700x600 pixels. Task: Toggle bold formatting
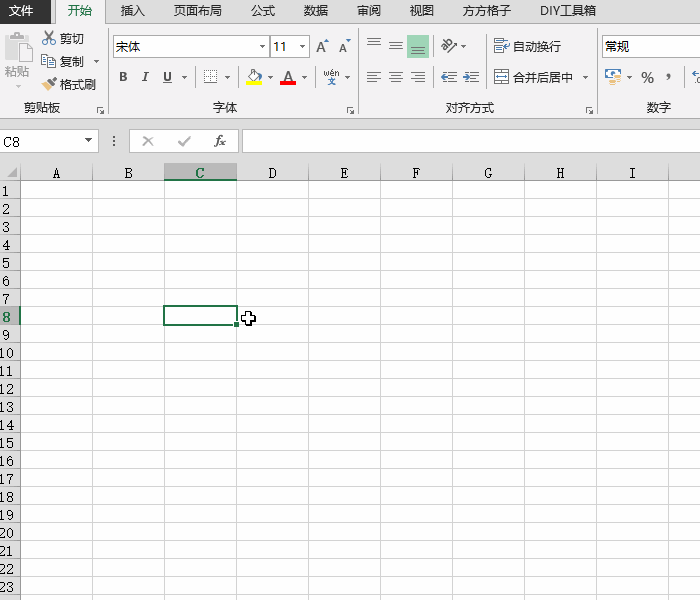[x=123, y=77]
